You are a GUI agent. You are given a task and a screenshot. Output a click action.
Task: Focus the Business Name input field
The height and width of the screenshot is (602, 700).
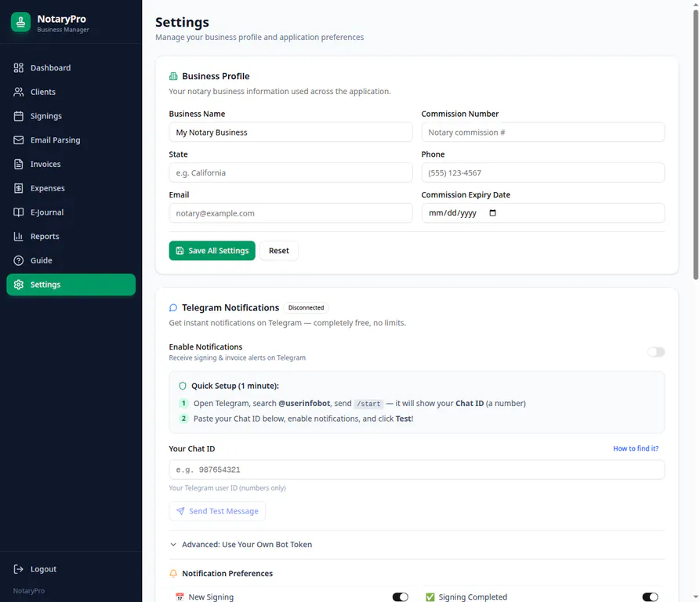291,132
